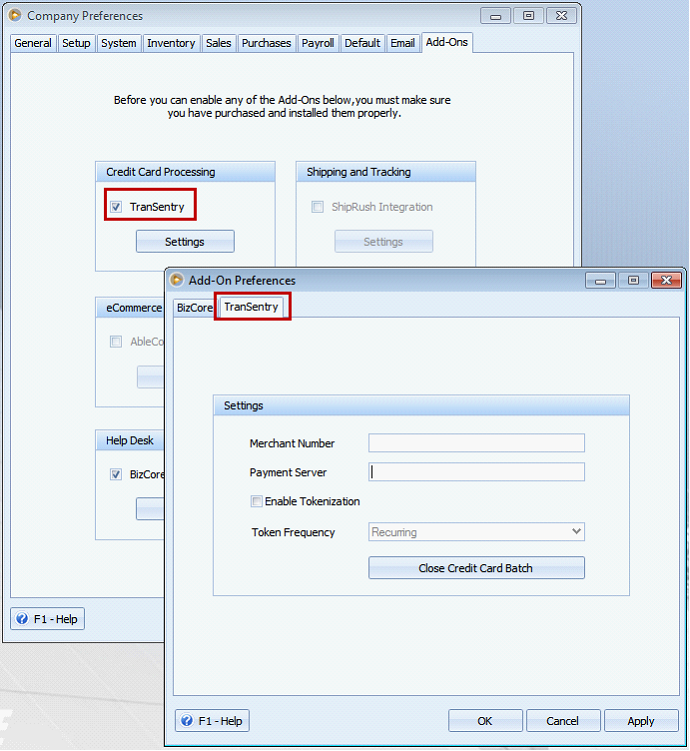This screenshot has height=751, width=690.
Task: Go to the Inventory tab
Action: [x=171, y=43]
